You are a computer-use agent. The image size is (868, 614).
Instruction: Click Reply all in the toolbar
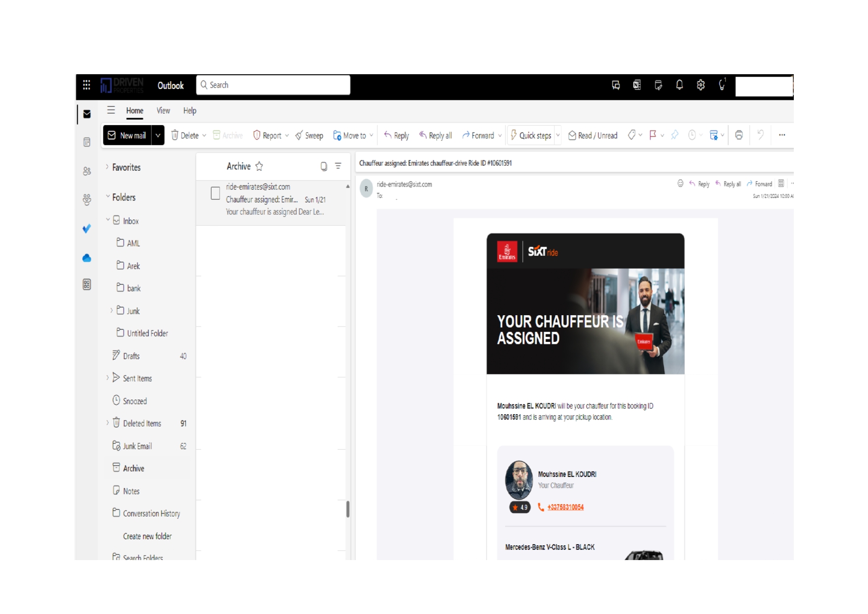[x=435, y=135]
